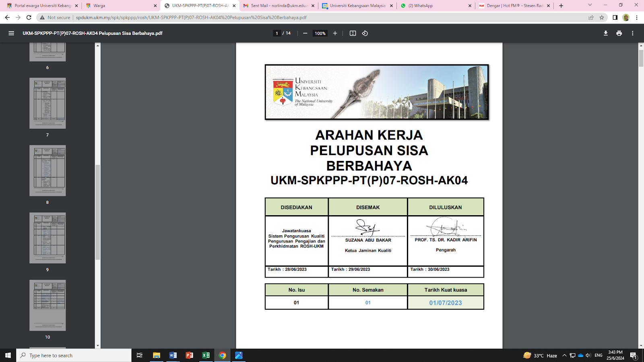Open tab search dropdown arrow
The width and height of the screenshot is (644, 362).
click(x=590, y=5)
